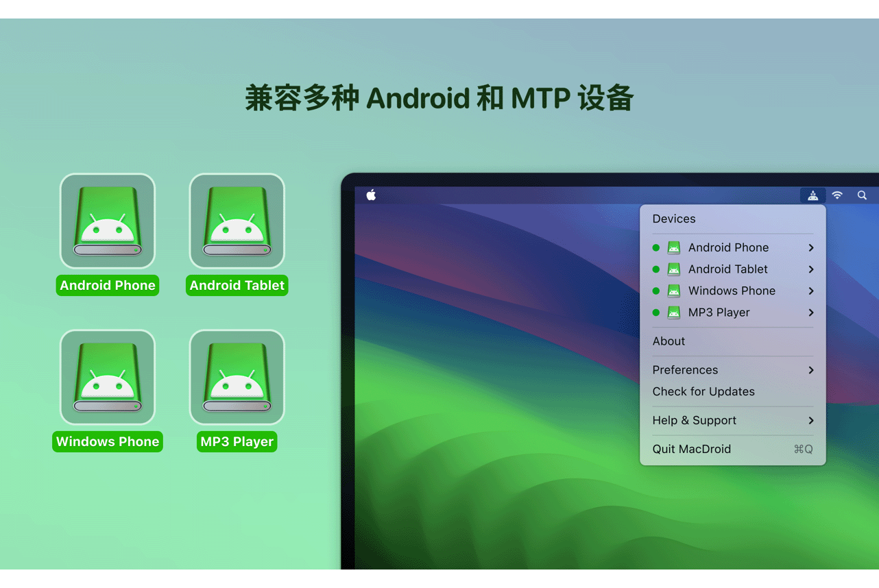Click the small drive icon beside MP3 Player
Screen dimensions: 879x588
click(x=674, y=313)
